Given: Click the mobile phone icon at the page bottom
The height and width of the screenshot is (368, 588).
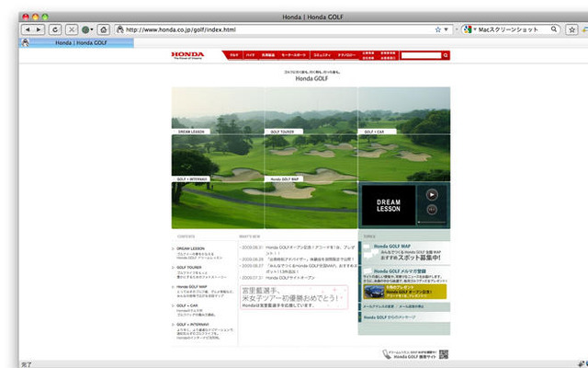Looking at the screenshot, I should [386, 354].
